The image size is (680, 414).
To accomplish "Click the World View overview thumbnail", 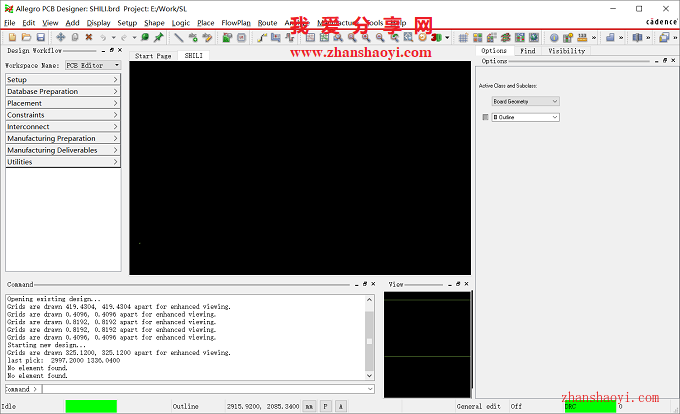I will [427, 345].
